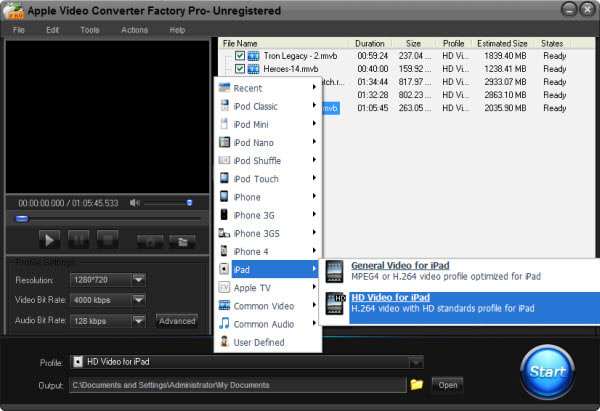Uncheck the Tron Legacy - 2.rmvb checkbox
600x411 pixels.
tap(240, 56)
